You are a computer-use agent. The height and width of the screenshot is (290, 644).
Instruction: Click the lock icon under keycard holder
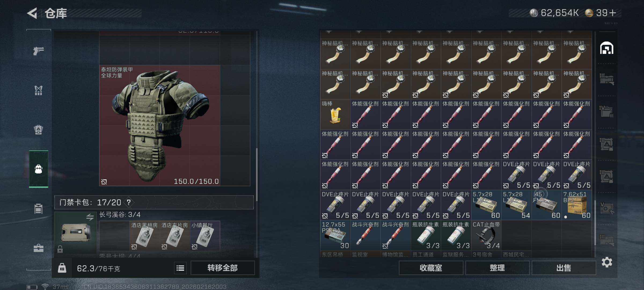60,249
